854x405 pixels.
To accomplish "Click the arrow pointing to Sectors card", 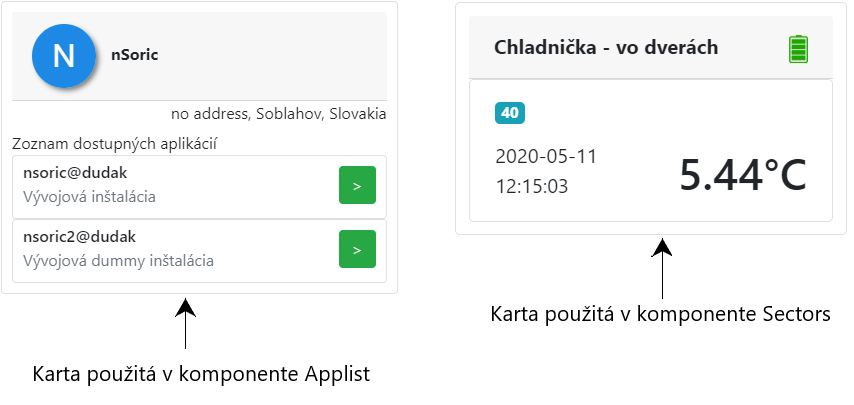I will coord(662,268).
